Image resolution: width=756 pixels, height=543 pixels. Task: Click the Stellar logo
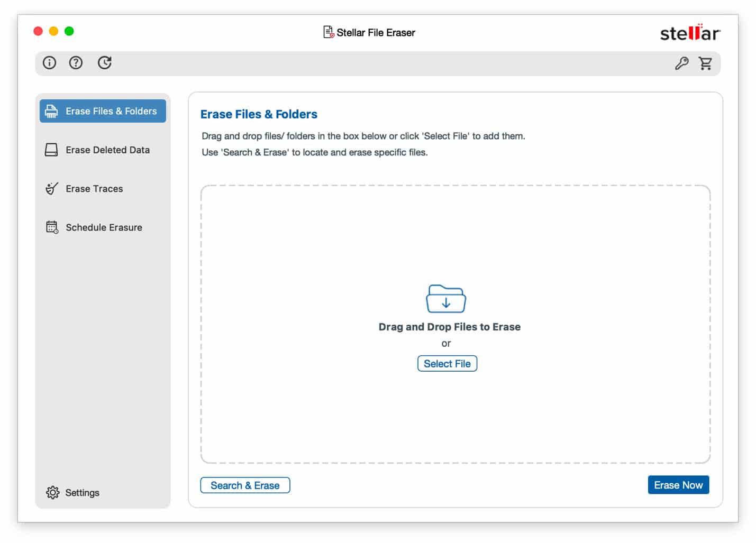coord(690,33)
